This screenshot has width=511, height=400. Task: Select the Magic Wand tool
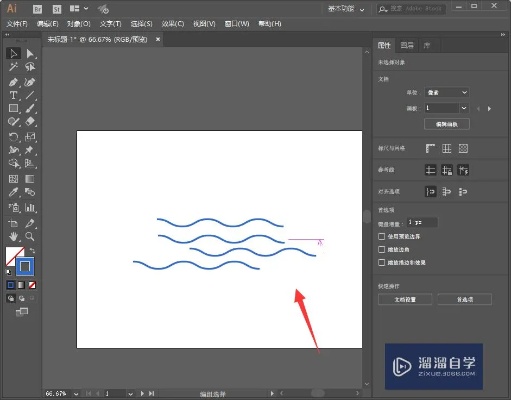(13, 67)
